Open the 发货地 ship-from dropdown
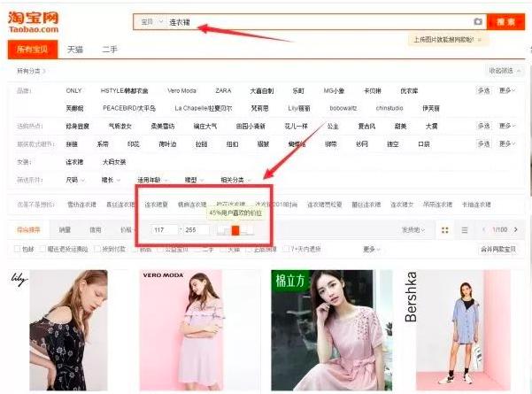532x394 pixels. click(412, 230)
